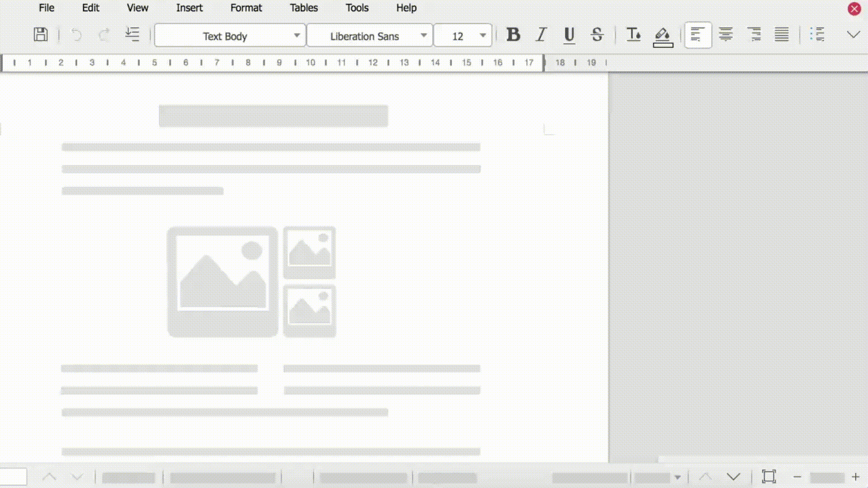This screenshot has height=488, width=868.
Task: Open the Text Body paragraph style dropdown
Action: tap(297, 36)
